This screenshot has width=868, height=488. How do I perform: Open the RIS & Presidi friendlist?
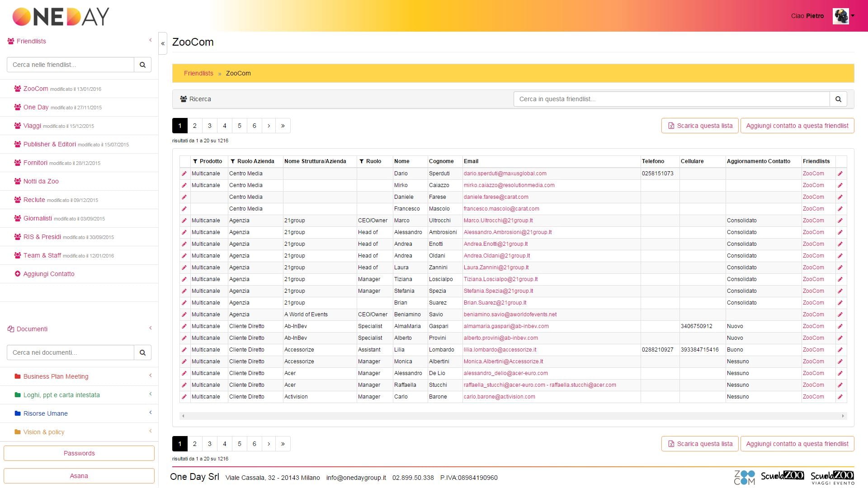click(42, 237)
